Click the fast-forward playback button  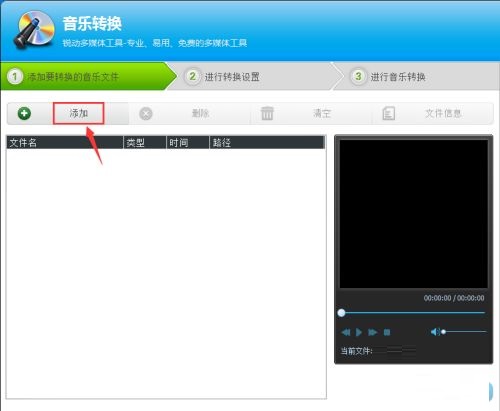pos(372,332)
